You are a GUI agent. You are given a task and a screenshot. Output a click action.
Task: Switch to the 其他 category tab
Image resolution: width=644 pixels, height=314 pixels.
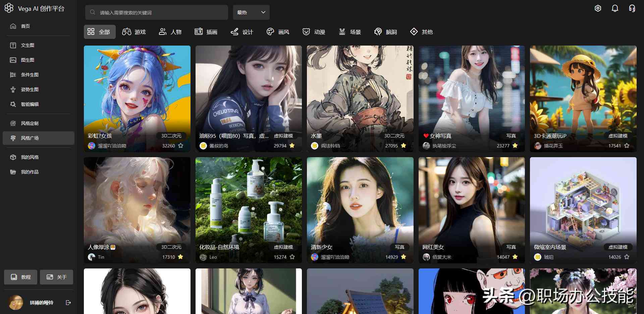[421, 32]
